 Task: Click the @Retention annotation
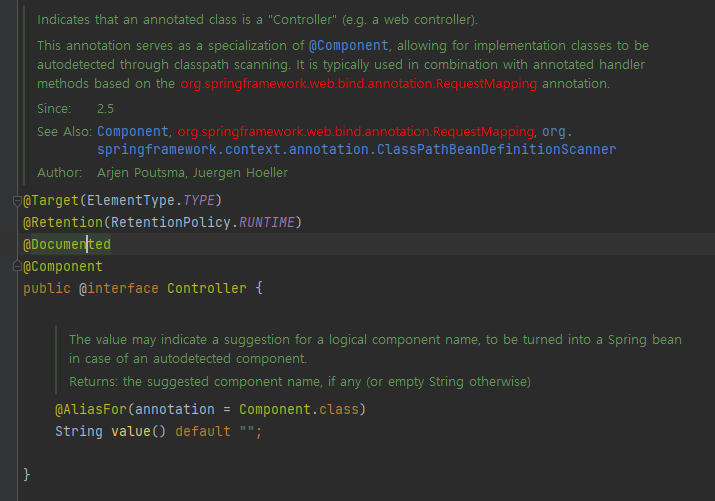point(63,222)
